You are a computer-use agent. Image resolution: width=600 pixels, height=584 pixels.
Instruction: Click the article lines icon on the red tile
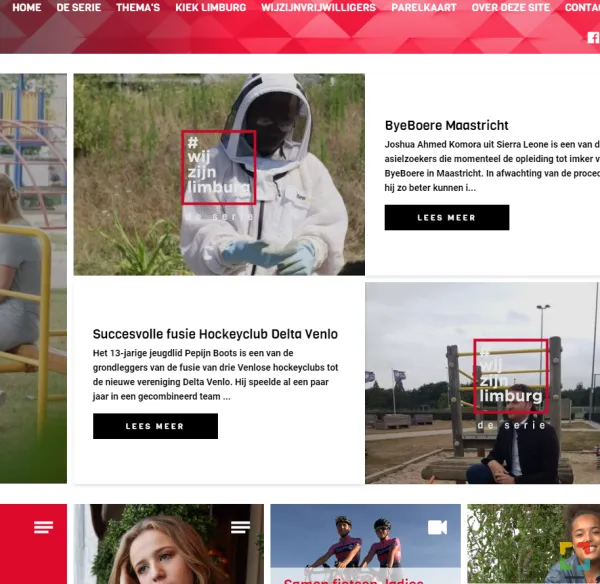[43, 527]
